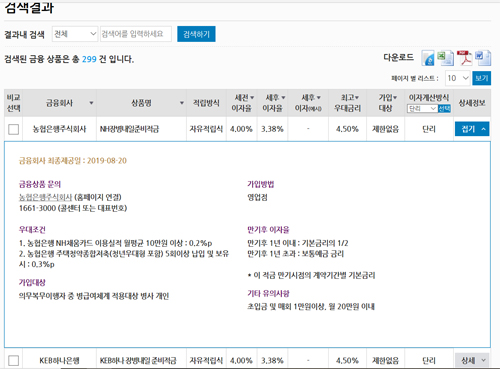Collapse details with the 접기 button
This screenshot has height=369, width=500.
click(x=472, y=129)
